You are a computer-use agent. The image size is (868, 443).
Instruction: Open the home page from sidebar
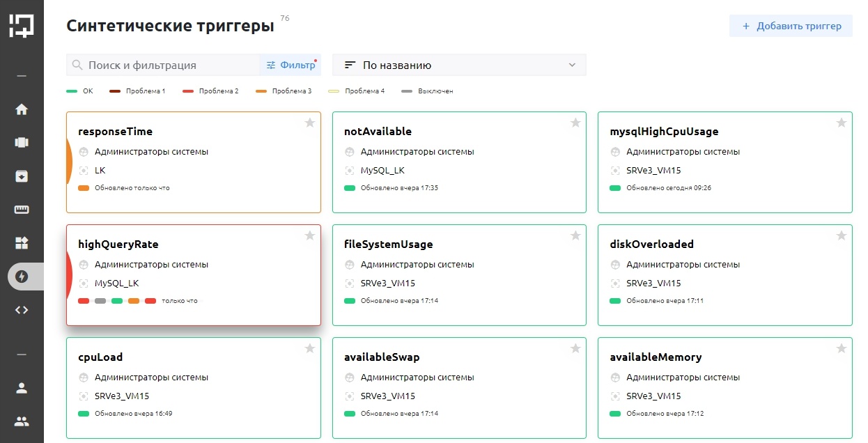(22, 109)
